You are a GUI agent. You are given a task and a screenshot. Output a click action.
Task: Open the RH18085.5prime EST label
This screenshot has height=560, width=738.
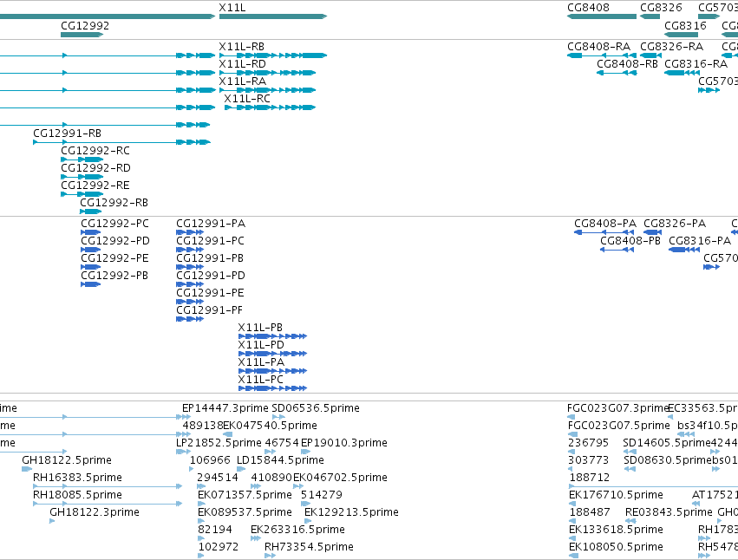(x=78, y=496)
